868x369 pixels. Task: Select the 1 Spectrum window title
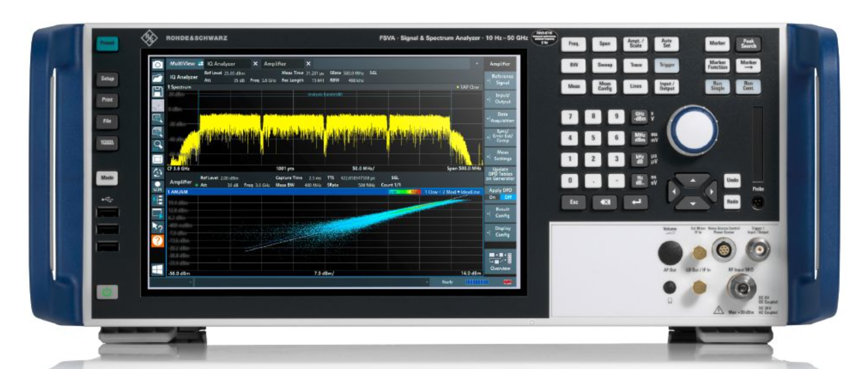pyautogui.click(x=180, y=87)
